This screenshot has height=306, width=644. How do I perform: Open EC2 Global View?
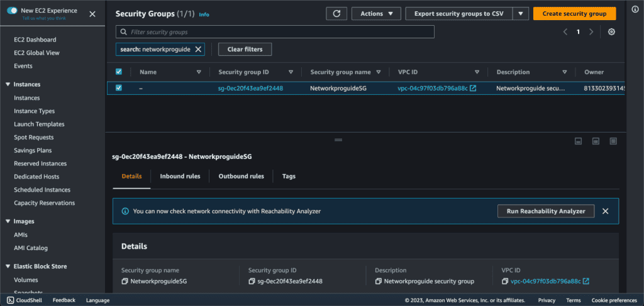[x=36, y=53]
